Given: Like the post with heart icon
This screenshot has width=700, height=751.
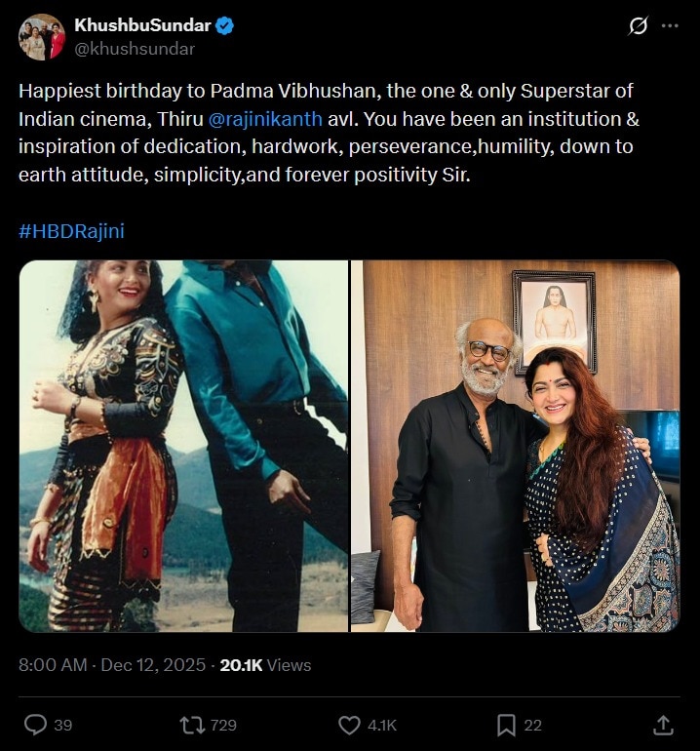Looking at the screenshot, I should (349, 725).
